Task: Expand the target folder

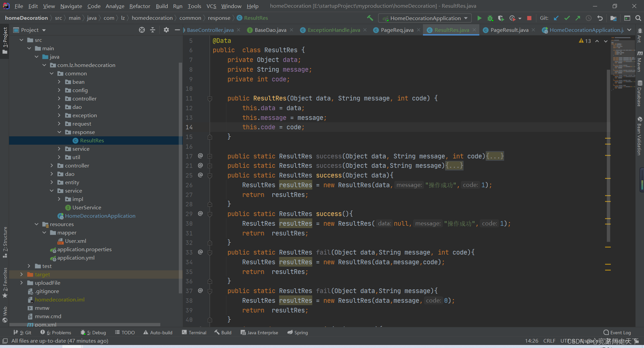Action: coord(21,274)
